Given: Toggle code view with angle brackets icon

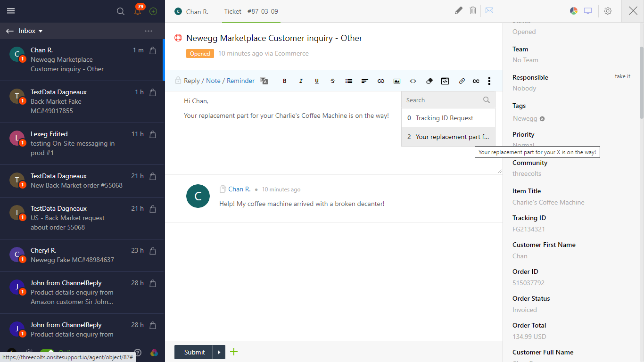Looking at the screenshot, I should 413,81.
